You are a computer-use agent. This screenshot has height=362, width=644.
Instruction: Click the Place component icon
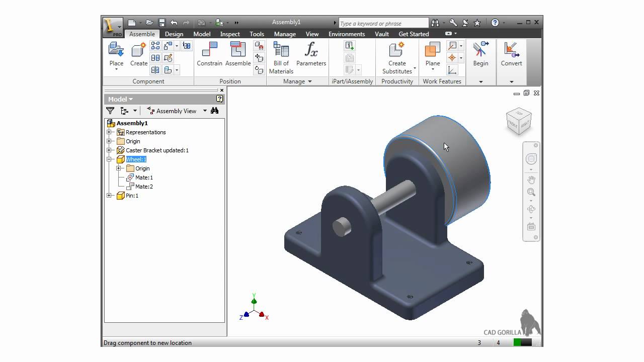click(x=116, y=50)
